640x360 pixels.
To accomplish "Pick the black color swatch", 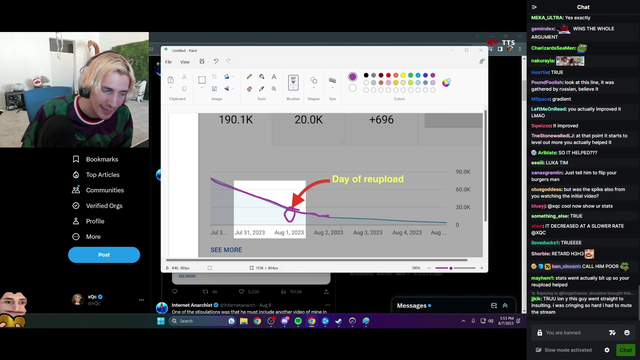I will point(366,75).
